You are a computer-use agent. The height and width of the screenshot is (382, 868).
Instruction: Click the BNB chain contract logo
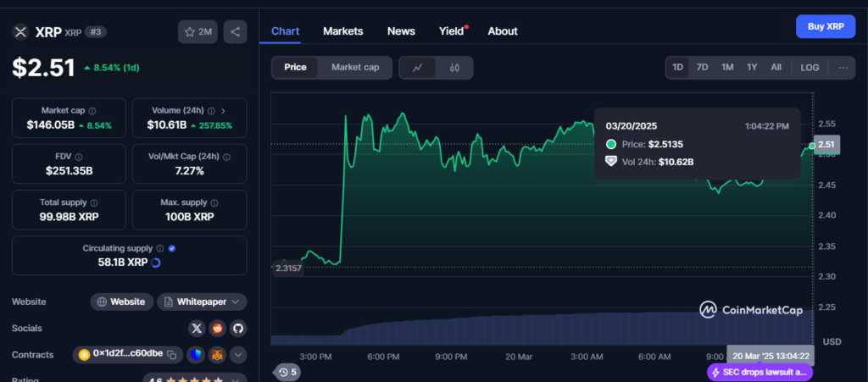click(x=84, y=354)
